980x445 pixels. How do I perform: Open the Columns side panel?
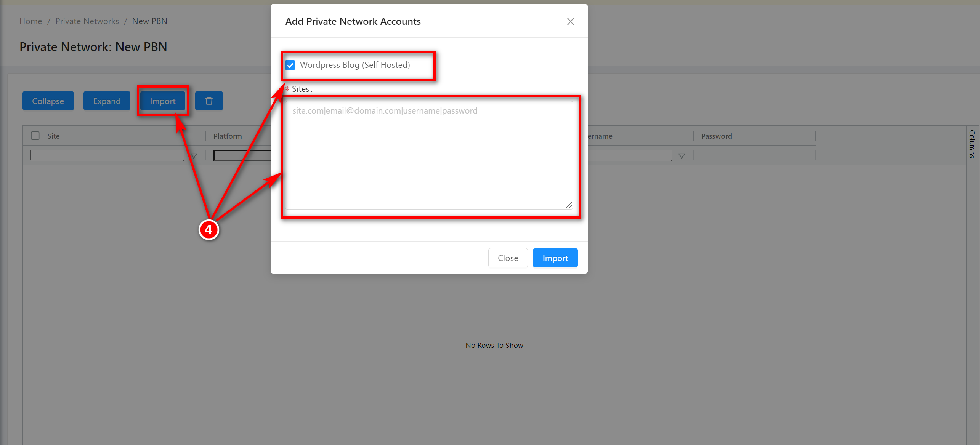pos(972,144)
